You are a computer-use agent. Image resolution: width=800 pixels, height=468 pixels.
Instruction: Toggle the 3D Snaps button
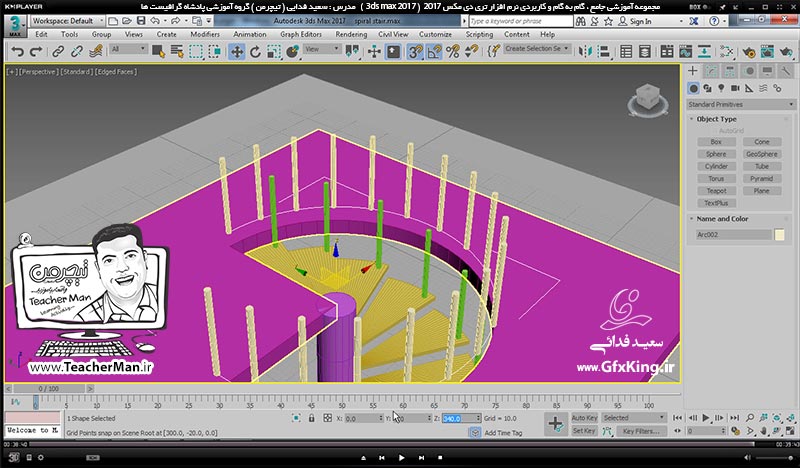pyautogui.click(x=415, y=52)
